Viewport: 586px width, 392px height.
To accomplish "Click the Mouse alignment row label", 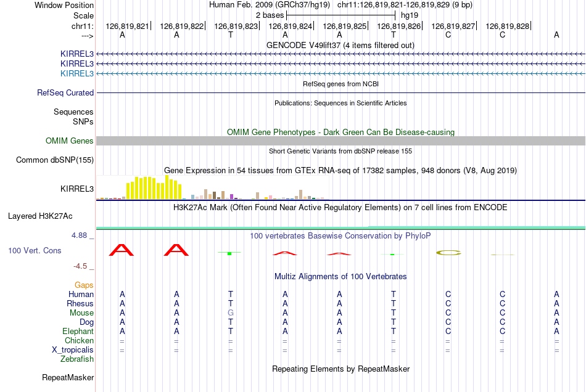I will pos(81,313).
